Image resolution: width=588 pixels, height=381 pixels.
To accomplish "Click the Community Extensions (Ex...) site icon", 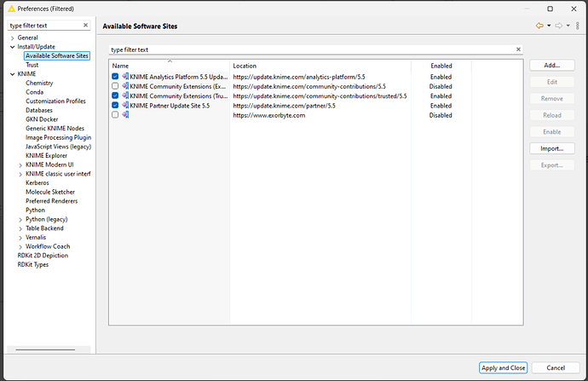I will (x=125, y=86).
